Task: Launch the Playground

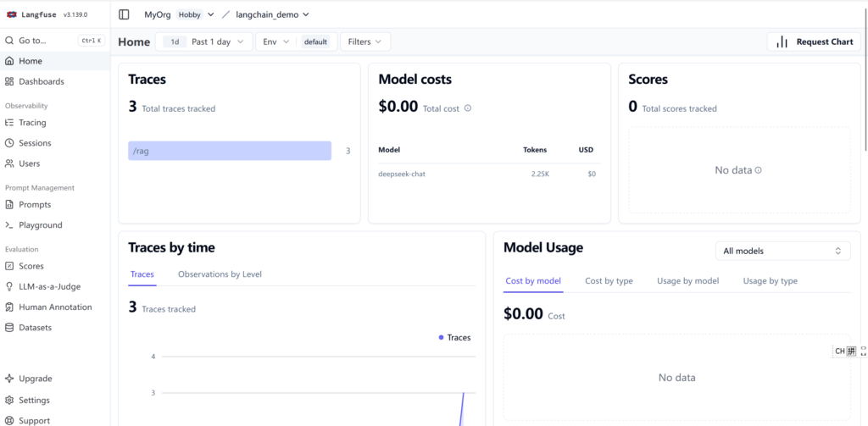Action: pyautogui.click(x=40, y=225)
